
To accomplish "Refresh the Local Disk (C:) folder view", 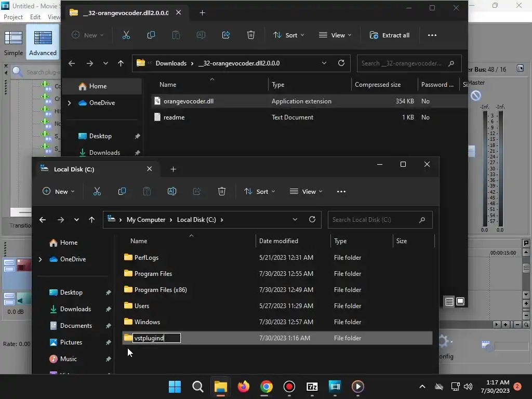I will pos(312,220).
